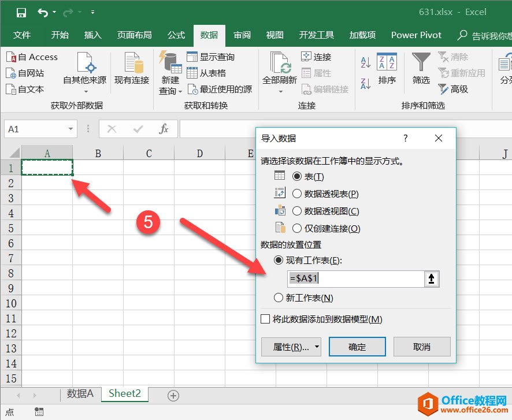512x420 pixels.
Task: Click the Save icon in title bar
Action: tap(21, 12)
